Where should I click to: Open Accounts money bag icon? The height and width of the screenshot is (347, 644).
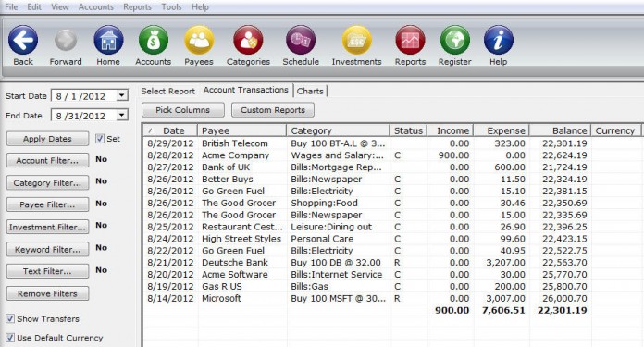[x=154, y=40]
